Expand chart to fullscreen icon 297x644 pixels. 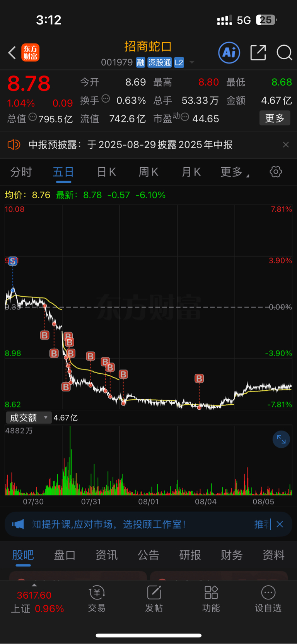281,440
